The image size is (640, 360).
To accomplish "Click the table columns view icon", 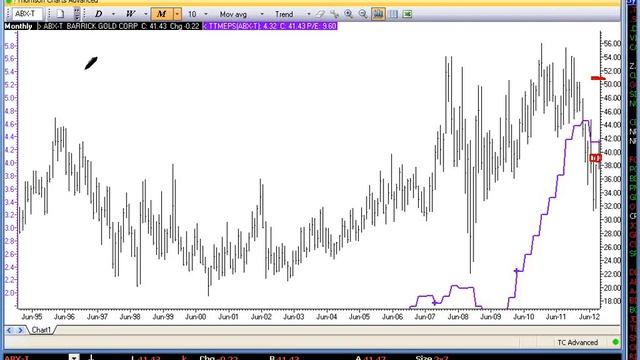I will [x=393, y=14].
